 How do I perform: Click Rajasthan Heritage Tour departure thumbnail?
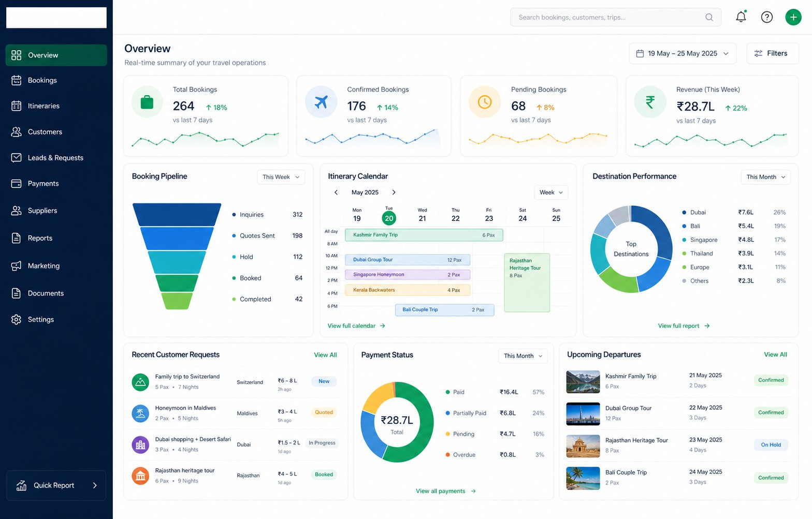click(x=583, y=446)
